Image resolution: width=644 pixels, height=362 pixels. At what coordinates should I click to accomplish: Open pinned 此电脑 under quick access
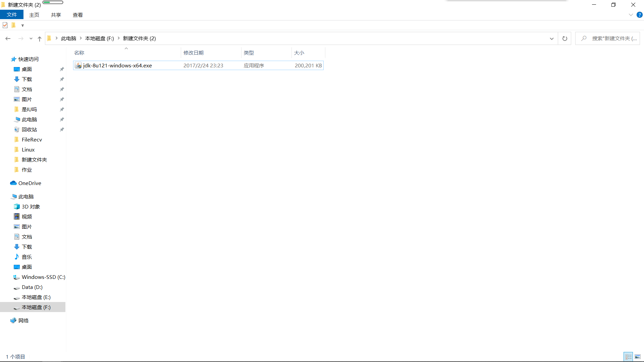pos(29,119)
